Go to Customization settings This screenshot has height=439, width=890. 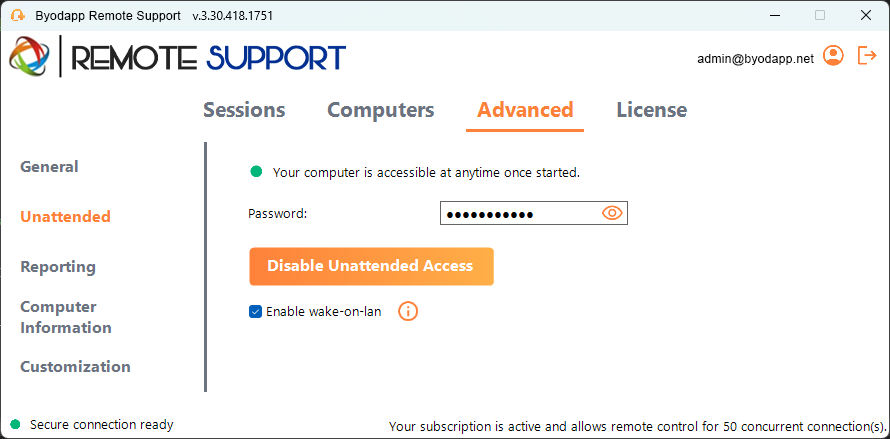pos(75,367)
